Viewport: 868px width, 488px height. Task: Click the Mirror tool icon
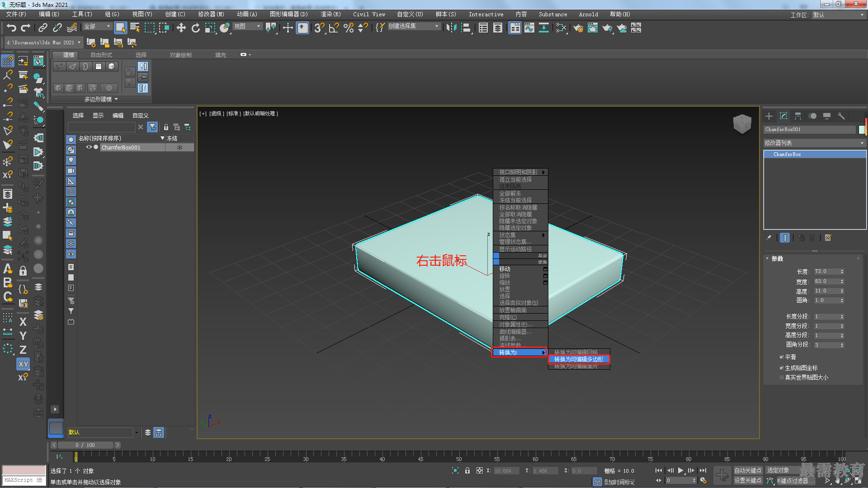[x=451, y=28]
